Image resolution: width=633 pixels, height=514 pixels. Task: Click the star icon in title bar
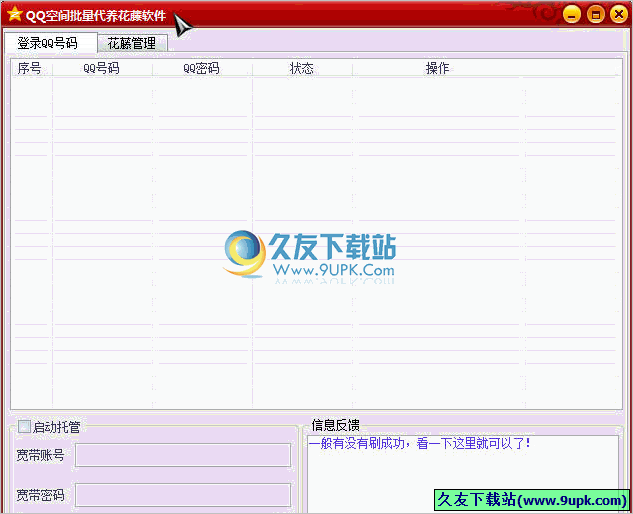tap(15, 14)
